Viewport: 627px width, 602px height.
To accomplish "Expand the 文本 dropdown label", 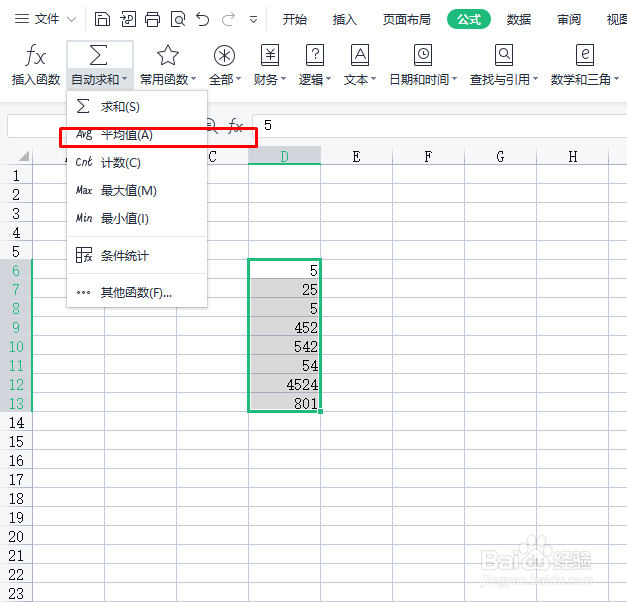I will coord(360,79).
